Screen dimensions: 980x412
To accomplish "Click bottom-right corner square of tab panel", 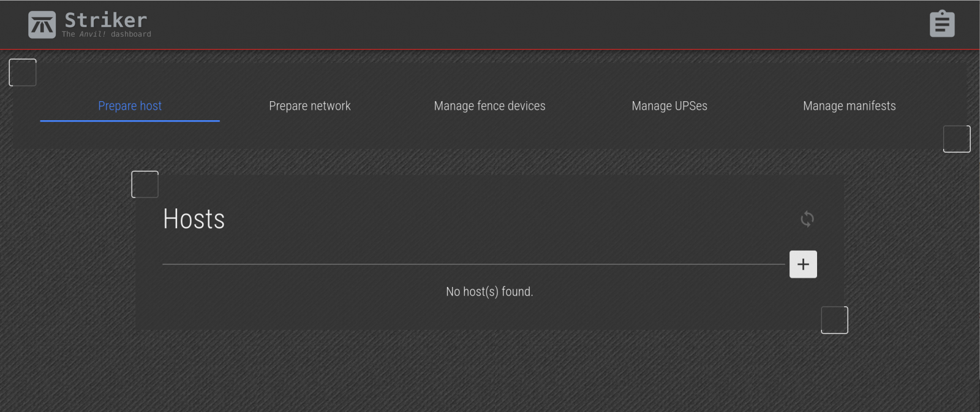I will [956, 139].
